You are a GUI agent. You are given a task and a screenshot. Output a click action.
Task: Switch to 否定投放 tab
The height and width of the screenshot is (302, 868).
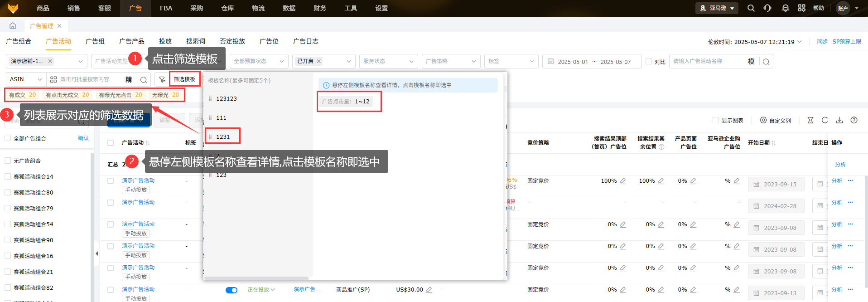click(232, 41)
